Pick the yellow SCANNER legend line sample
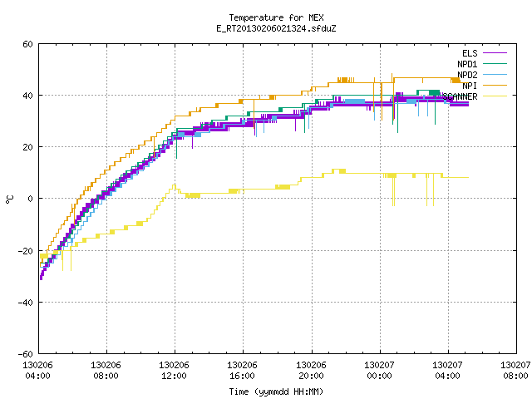Image resolution: width=532 pixels, height=399 pixels. [495, 96]
